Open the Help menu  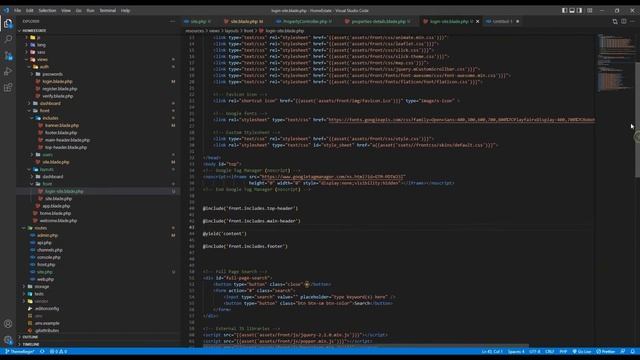tap(125, 11)
